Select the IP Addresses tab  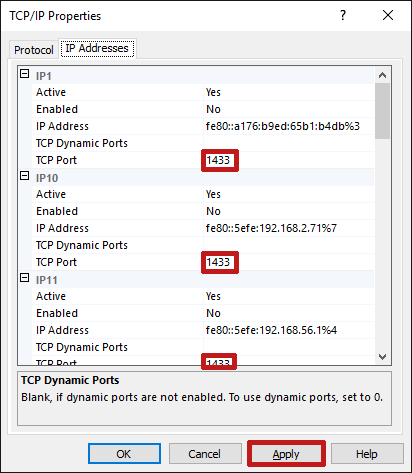tap(97, 48)
